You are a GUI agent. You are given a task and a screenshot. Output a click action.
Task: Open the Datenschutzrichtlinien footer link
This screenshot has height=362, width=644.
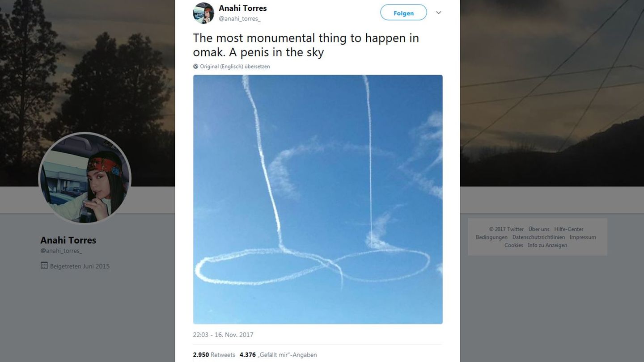538,237
